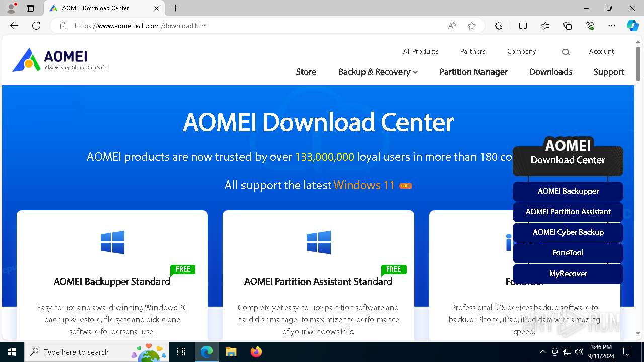Open the Partners link
Screen dimensions: 644x362
(x=473, y=51)
